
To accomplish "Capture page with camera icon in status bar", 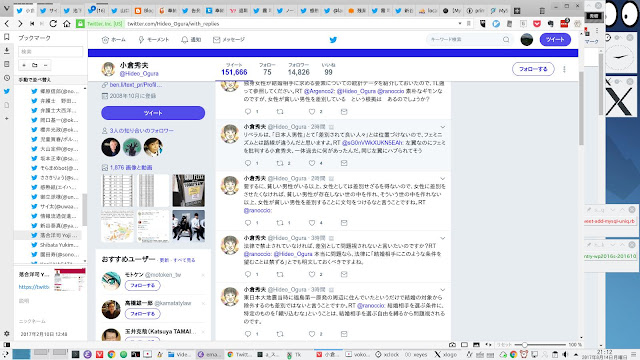I will click(x=452, y=345).
